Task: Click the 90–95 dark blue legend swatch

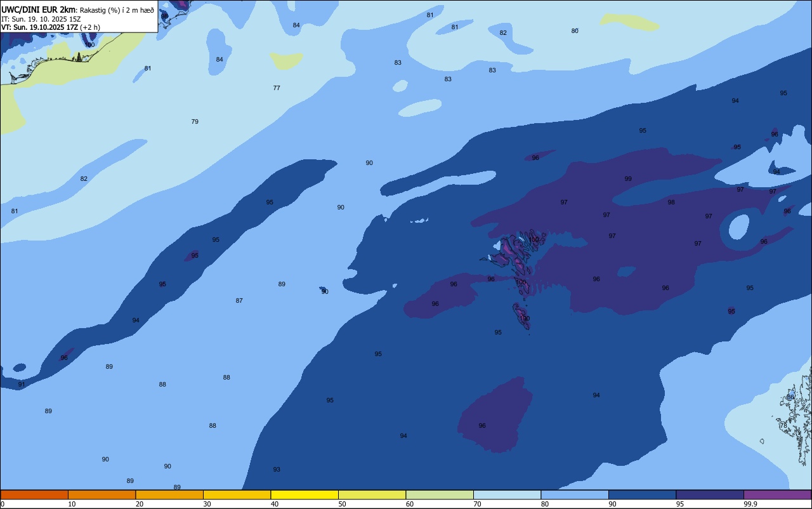Action: pyautogui.click(x=642, y=494)
